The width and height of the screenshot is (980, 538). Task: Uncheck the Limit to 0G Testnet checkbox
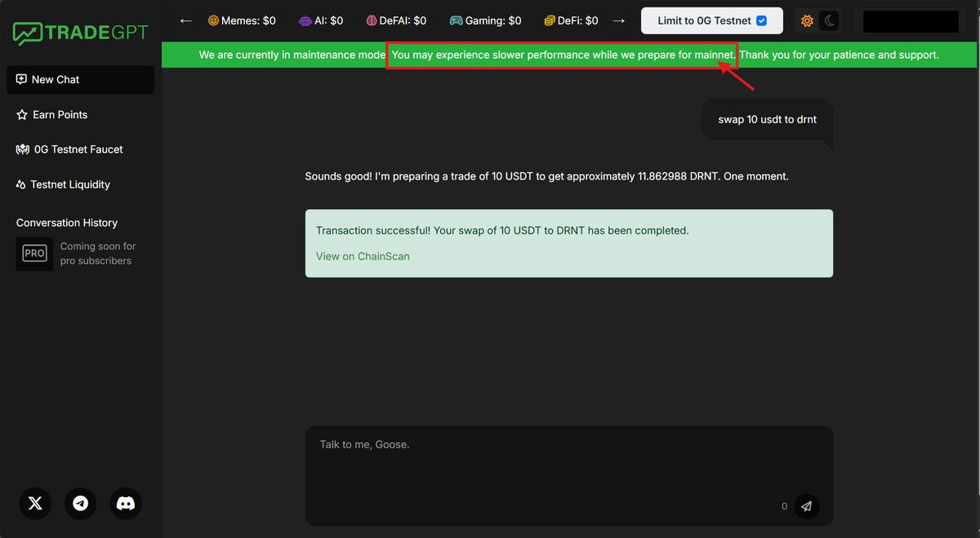(x=762, y=21)
